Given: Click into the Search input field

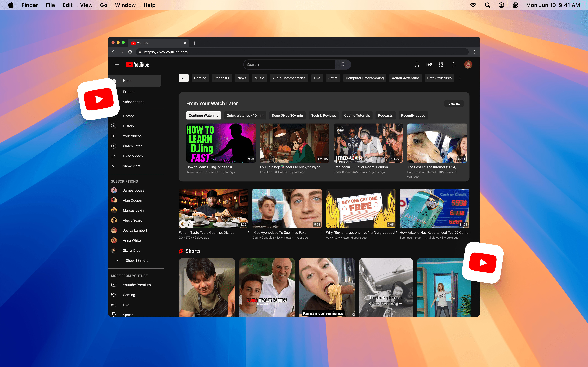Looking at the screenshot, I should tap(289, 64).
